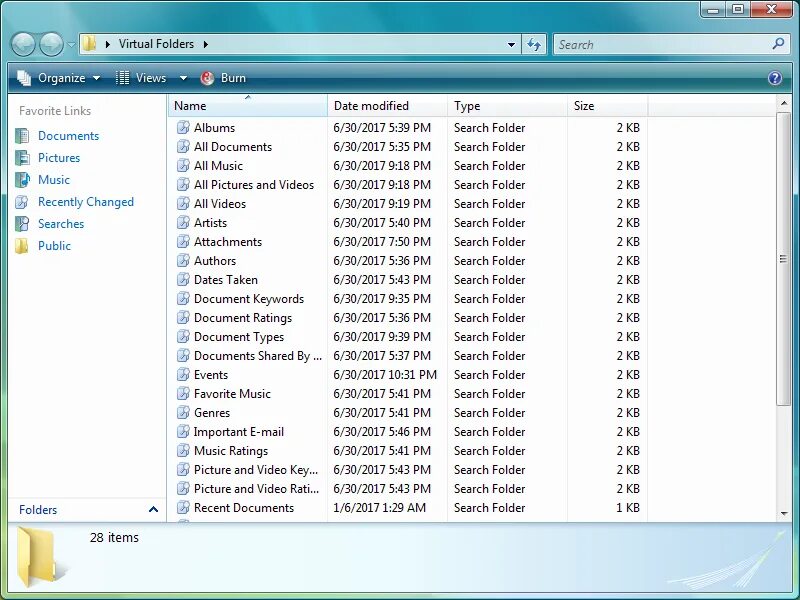
Task: Select the Authors search folder icon
Action: click(183, 261)
